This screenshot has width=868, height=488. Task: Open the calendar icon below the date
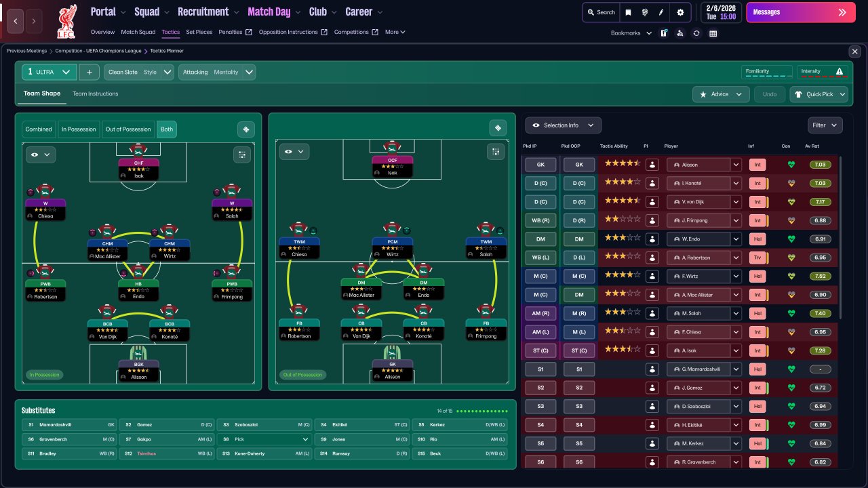[713, 33]
